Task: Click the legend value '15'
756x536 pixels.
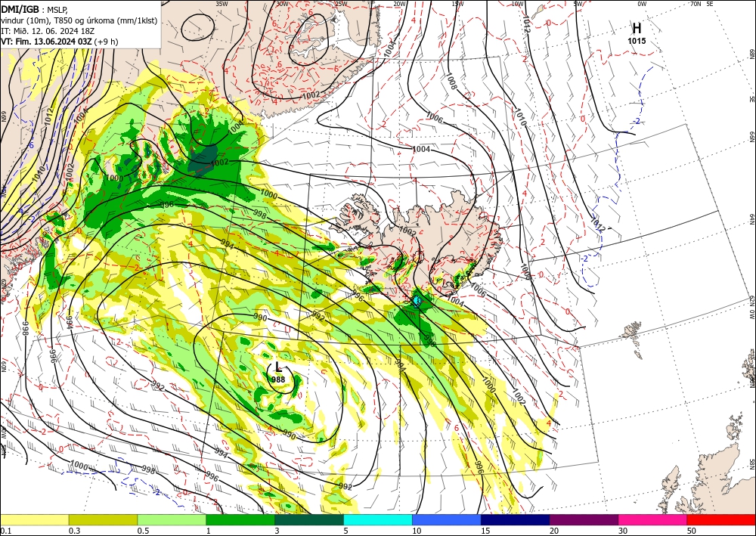Action: click(x=485, y=531)
